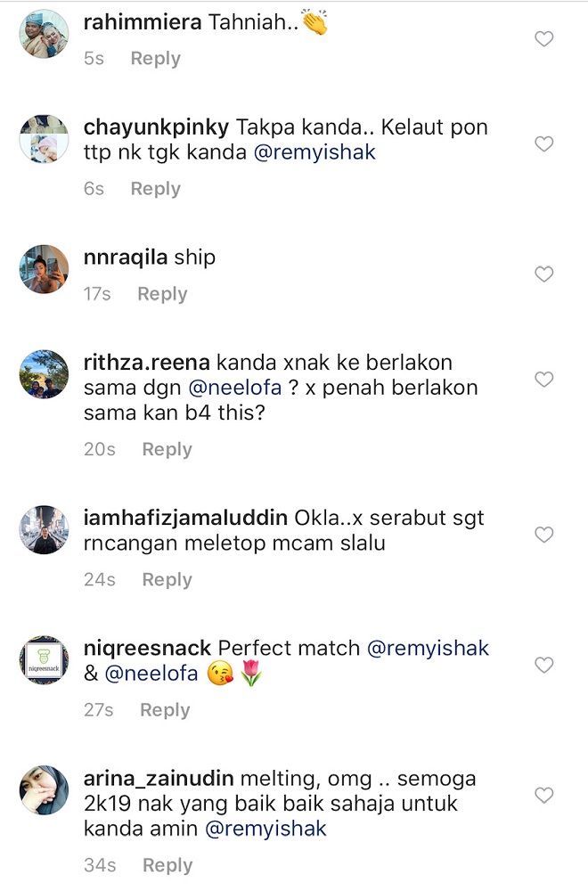588x891 pixels.
Task: Like rahimmiera's comment with heart icon
Action: [x=543, y=39]
